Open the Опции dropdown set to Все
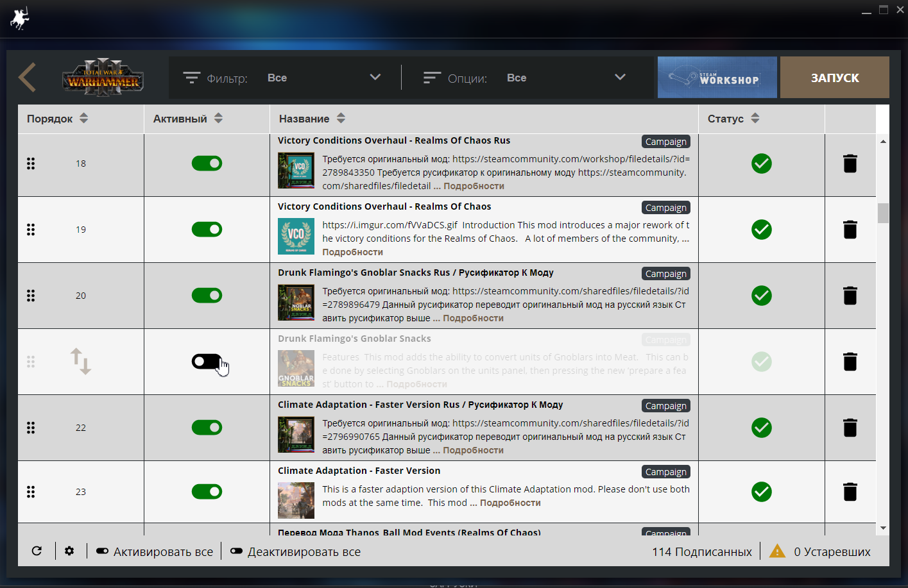The image size is (908, 588). click(565, 78)
